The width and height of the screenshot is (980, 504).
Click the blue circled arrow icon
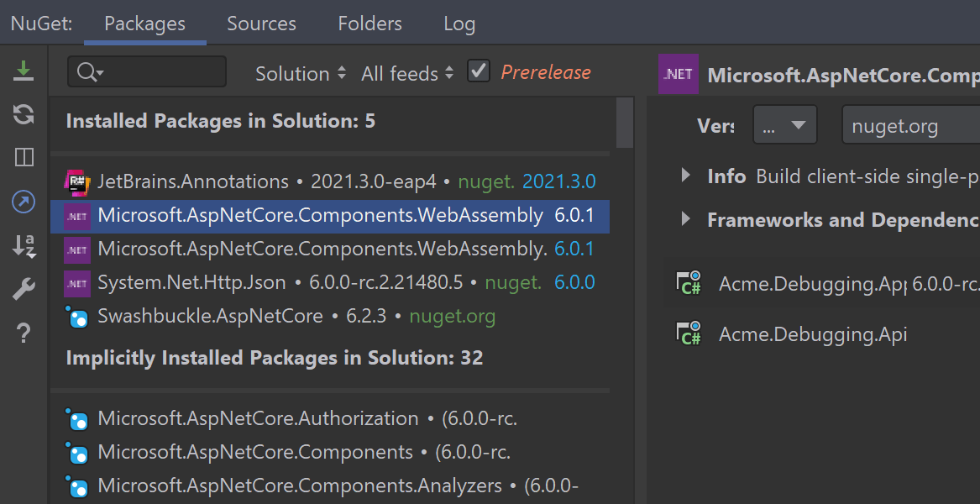(24, 202)
